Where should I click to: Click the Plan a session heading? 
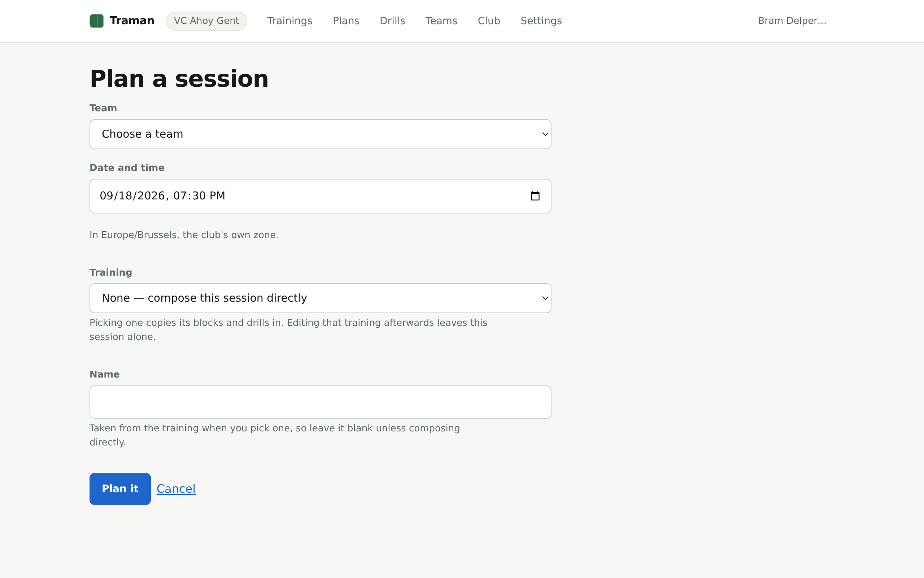tap(179, 79)
